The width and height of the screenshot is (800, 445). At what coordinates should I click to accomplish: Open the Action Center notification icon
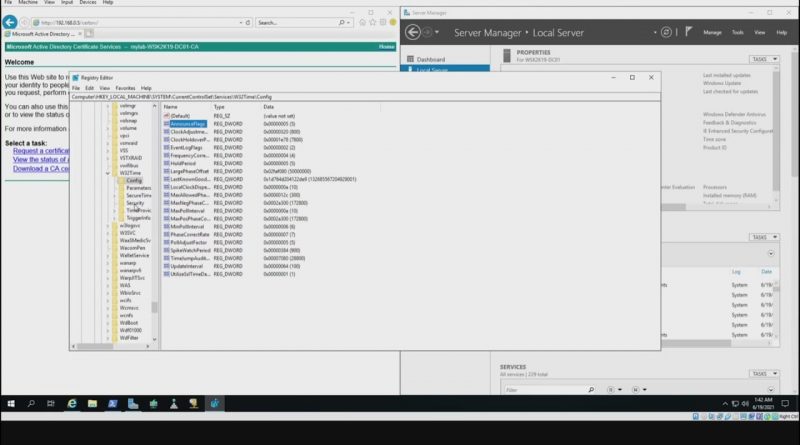[785, 404]
